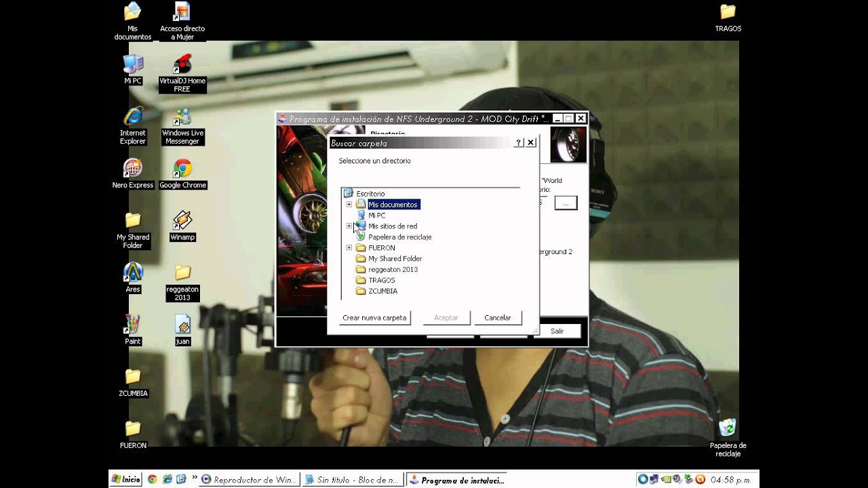Viewport: 868px width, 488px height.
Task: Open quick launch overflow chevron
Action: pos(195,479)
